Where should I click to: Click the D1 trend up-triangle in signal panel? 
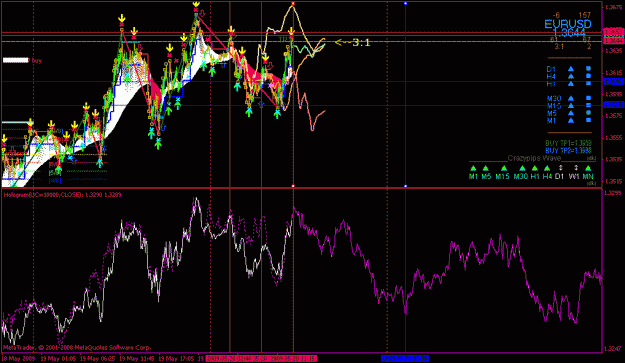[x=571, y=69]
